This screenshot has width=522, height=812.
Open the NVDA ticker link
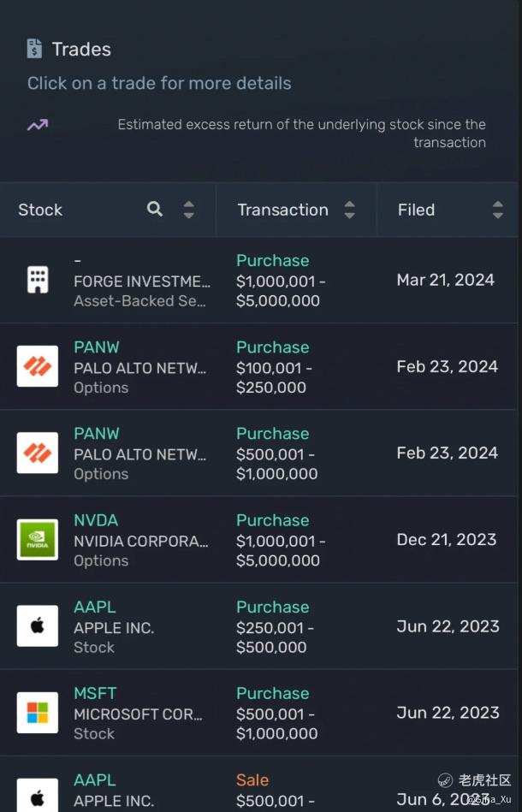coord(96,520)
